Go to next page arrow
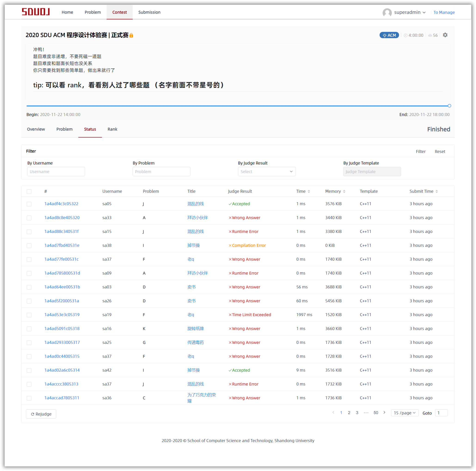 (384, 412)
